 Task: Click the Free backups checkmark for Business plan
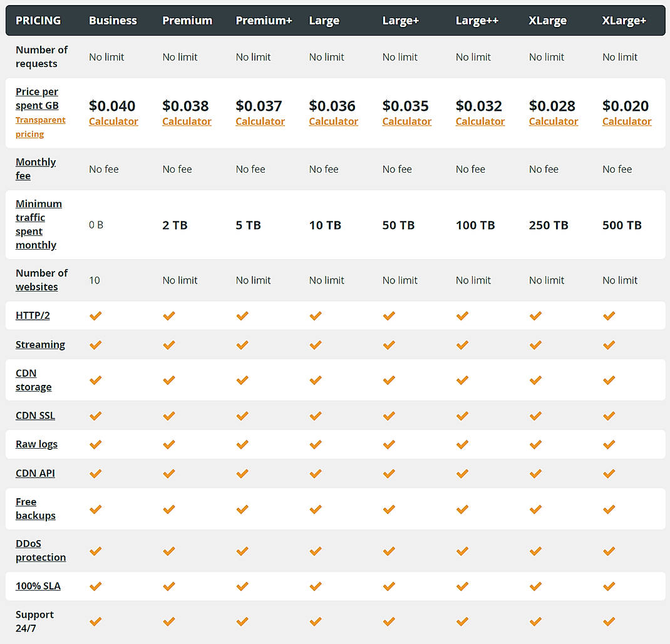96,509
